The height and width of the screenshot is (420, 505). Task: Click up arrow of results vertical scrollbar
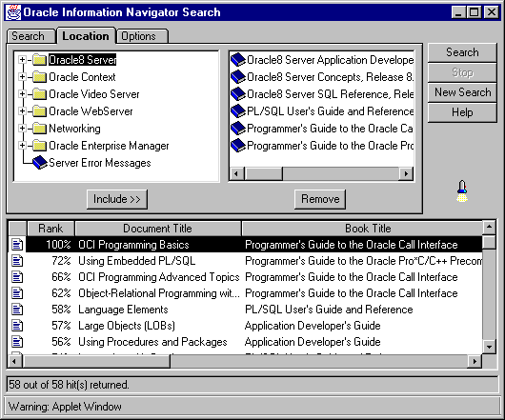[489, 228]
